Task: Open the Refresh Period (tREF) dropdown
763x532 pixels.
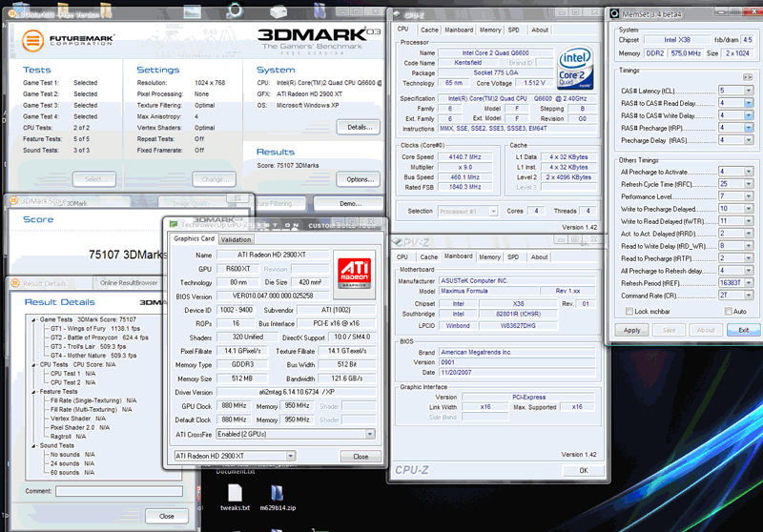Action: click(749, 282)
